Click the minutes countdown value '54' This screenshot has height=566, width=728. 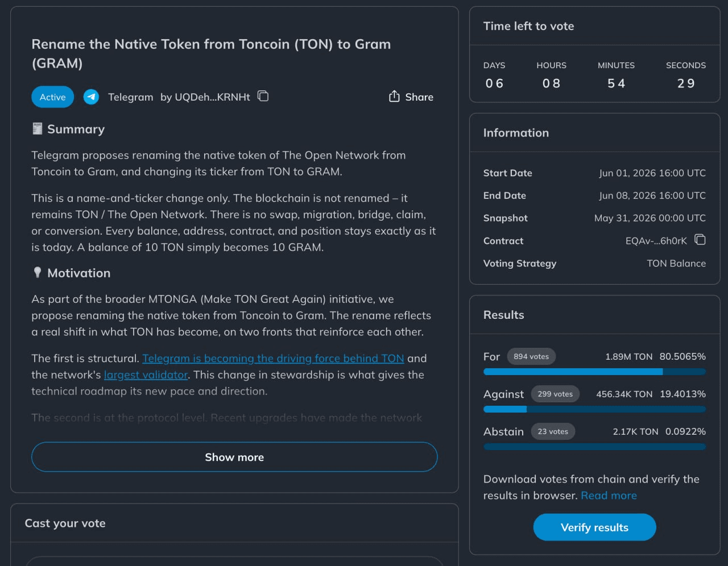click(616, 84)
